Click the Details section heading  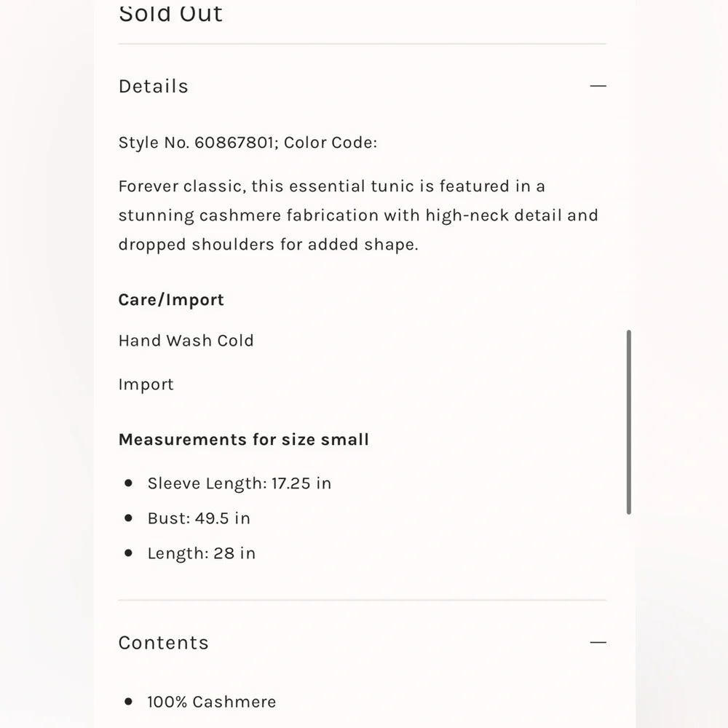[154, 87]
